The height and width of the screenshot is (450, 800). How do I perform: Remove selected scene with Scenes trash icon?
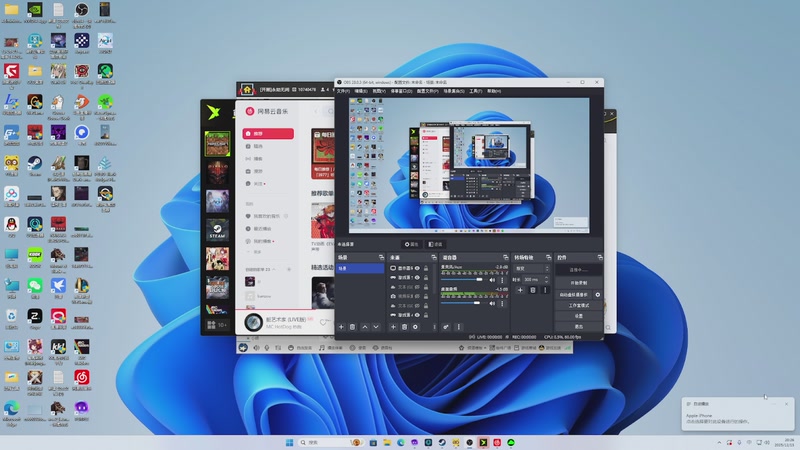352,327
